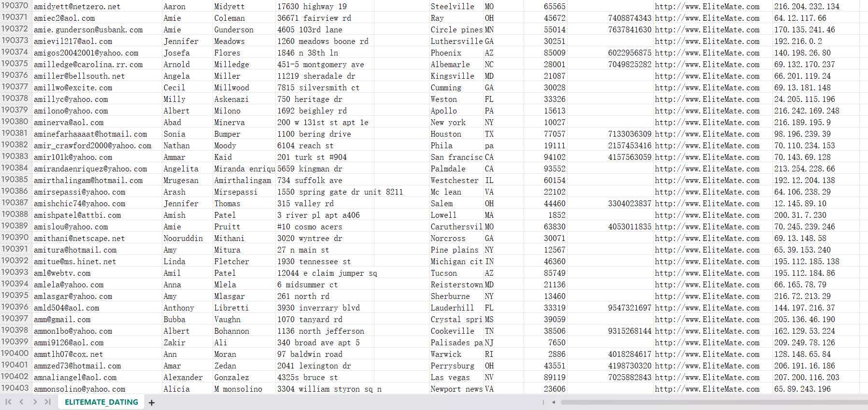Click the horizontal scrollbar left arrow
Viewport: 868px width, 410px height.
554,402
